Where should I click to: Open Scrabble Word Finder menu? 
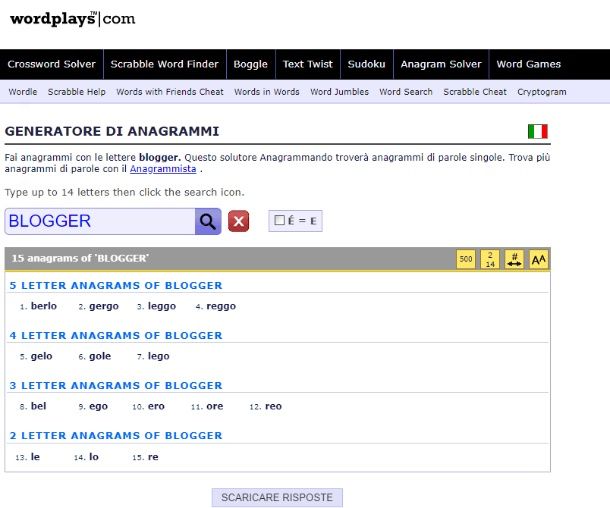pos(165,64)
